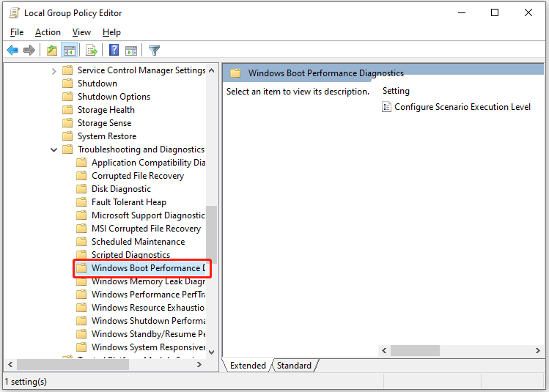Image resolution: width=549 pixels, height=392 pixels.
Task: Select Windows Boot Performance Diagnostics tree item
Action: pyautogui.click(x=149, y=268)
